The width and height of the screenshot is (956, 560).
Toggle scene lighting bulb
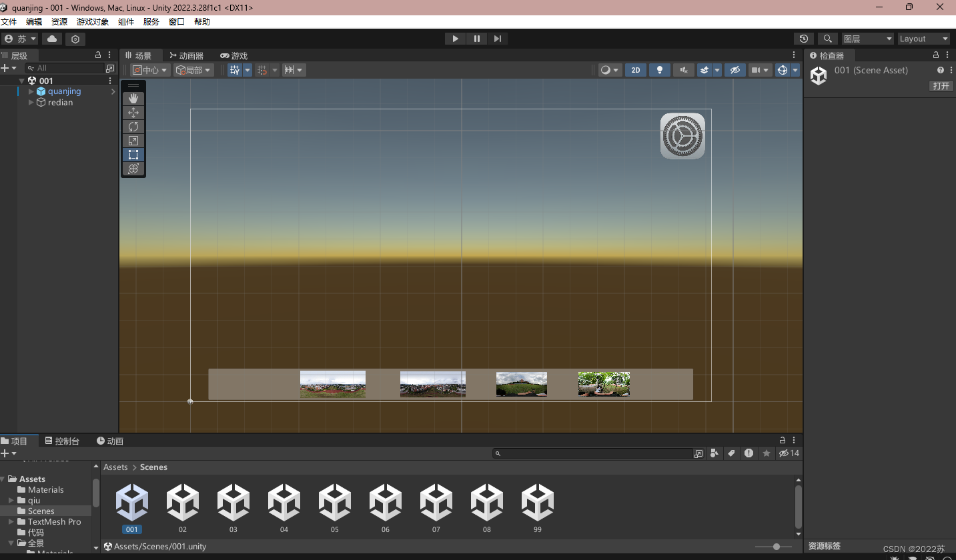click(x=660, y=70)
